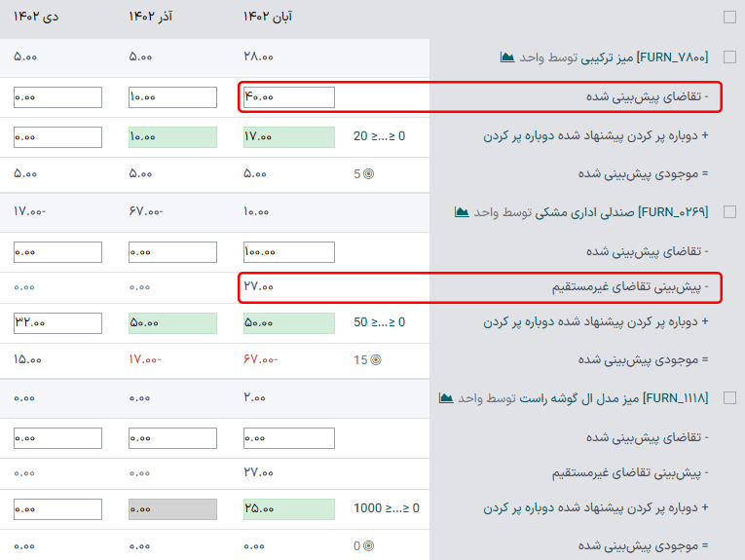
Task: Open forecast chart icon for FURN_0269
Action: point(462,211)
